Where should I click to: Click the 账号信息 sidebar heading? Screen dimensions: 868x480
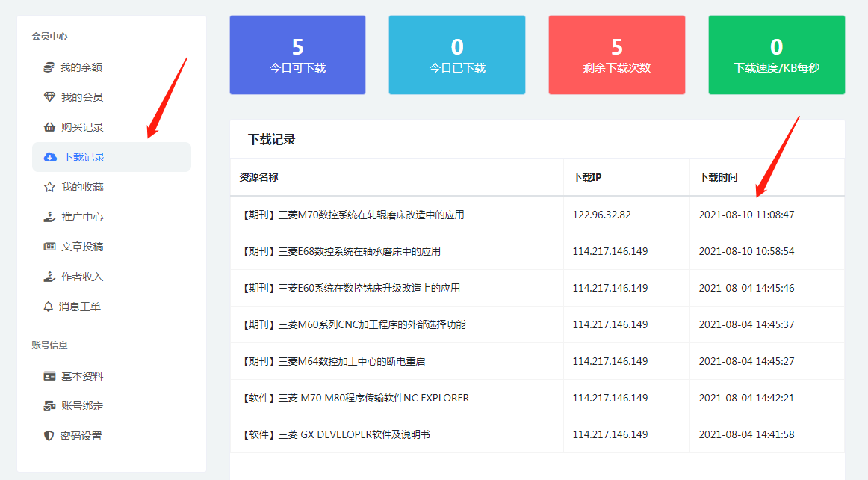click(x=49, y=345)
